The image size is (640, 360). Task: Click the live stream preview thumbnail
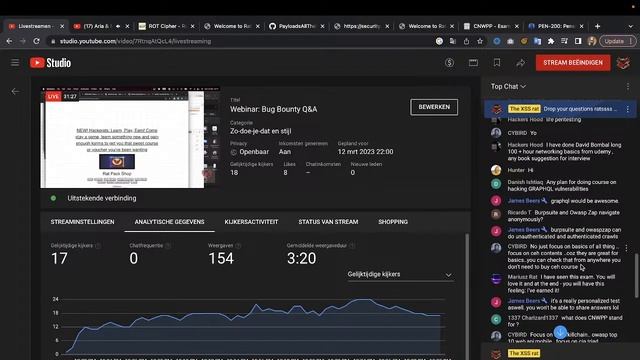130,138
